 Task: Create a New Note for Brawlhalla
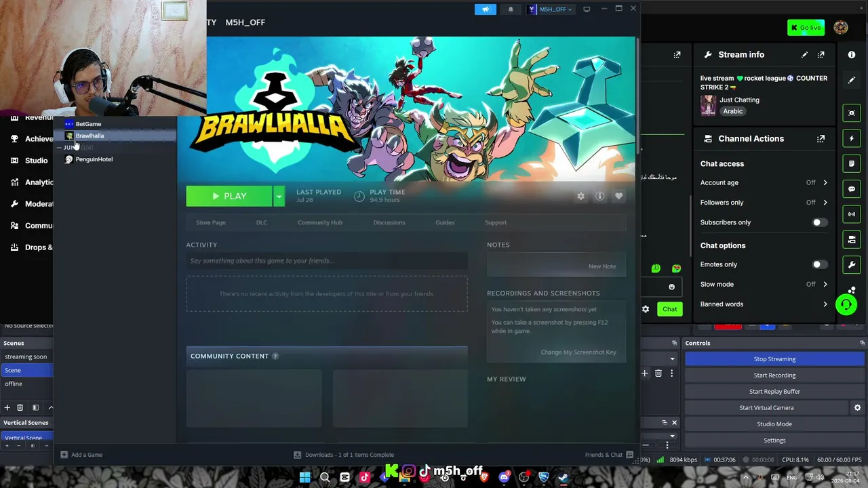point(602,266)
